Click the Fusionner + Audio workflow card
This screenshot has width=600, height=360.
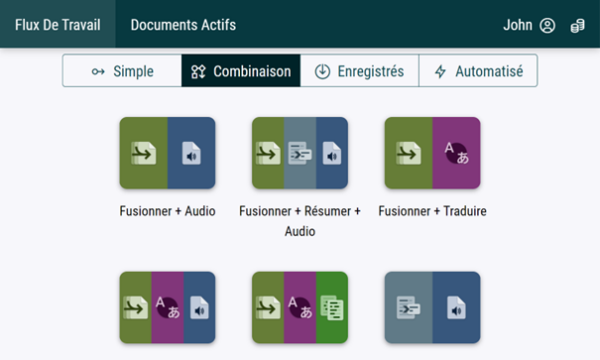pos(167,153)
